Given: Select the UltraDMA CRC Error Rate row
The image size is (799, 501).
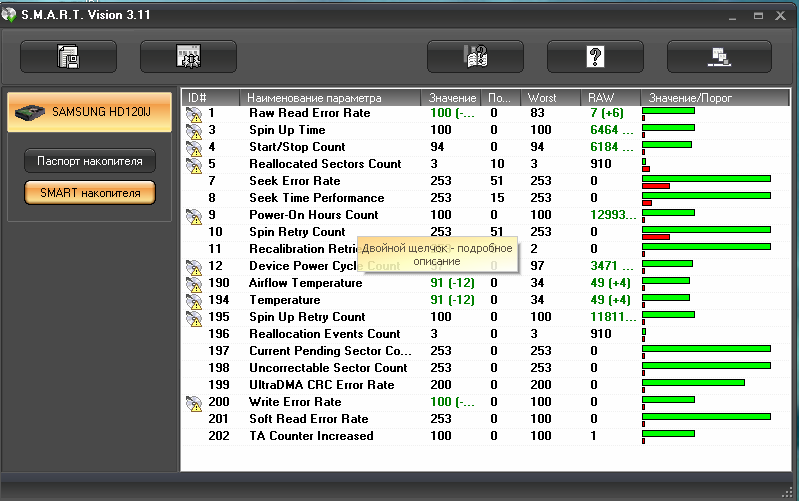Looking at the screenshot, I should (321, 385).
